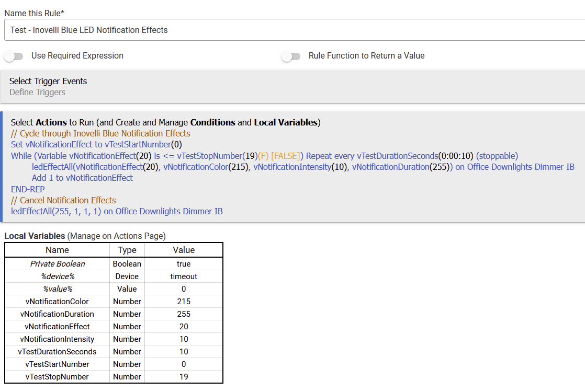Click the Cycle through Inovelli comment line
585x392 pixels.
[100, 133]
